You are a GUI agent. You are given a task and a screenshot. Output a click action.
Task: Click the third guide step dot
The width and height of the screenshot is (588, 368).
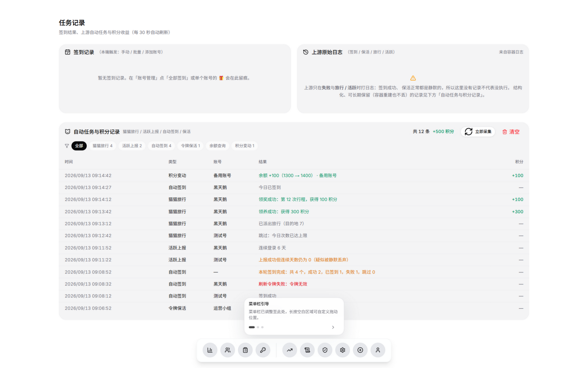point(262,327)
